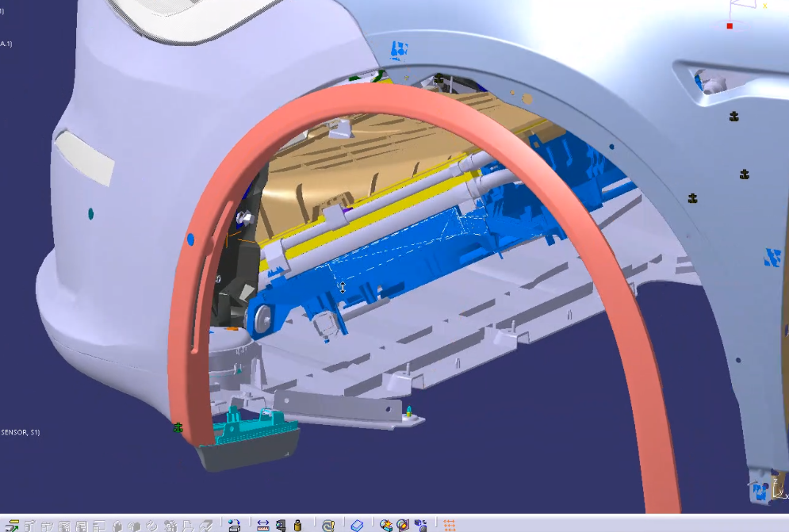Click the white reflector on the rear bumper

85,156
